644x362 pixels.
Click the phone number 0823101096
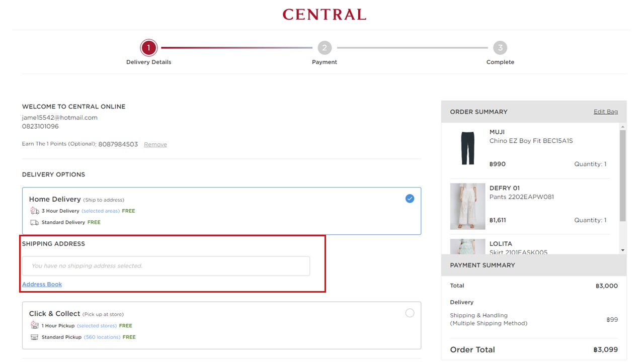click(x=40, y=127)
